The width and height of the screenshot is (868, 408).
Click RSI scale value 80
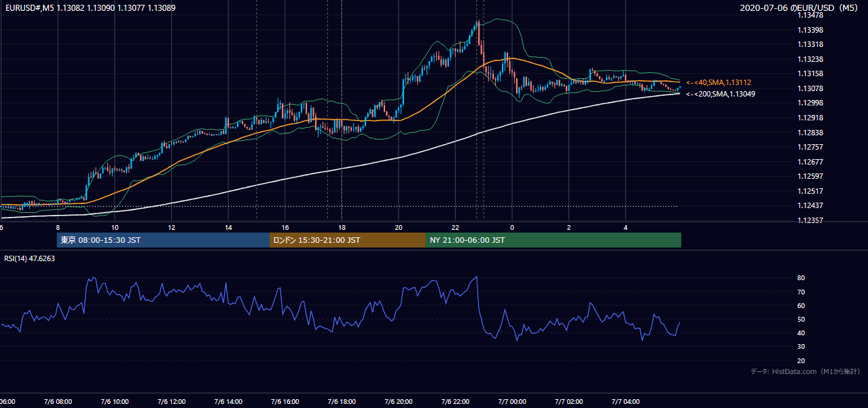[801, 278]
